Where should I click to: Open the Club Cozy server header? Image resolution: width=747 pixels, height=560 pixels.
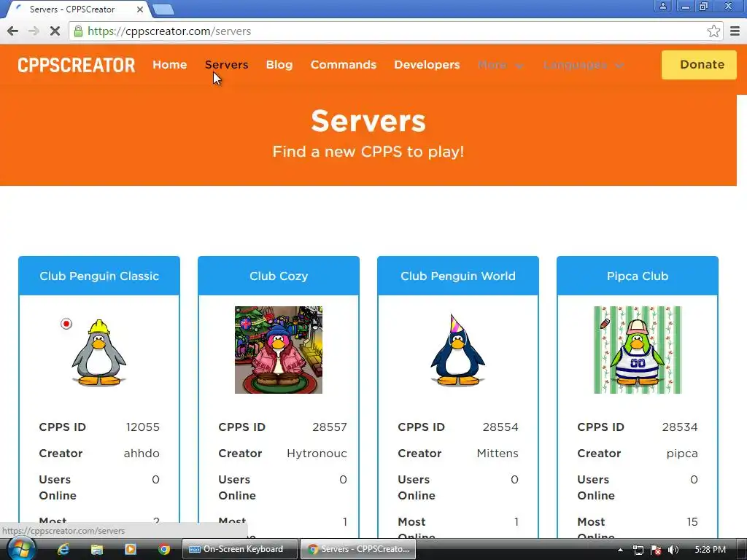click(279, 276)
